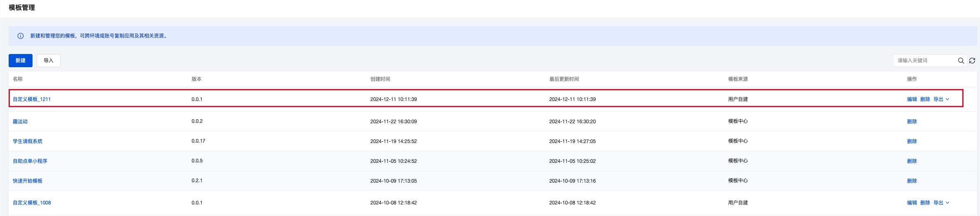Open the 趣运动 template

20,122
